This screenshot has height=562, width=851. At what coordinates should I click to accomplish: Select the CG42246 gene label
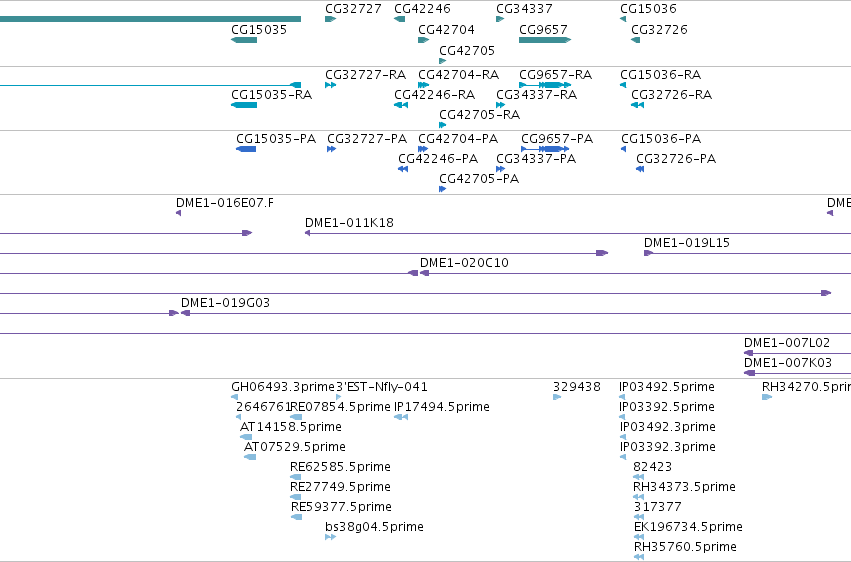422,9
